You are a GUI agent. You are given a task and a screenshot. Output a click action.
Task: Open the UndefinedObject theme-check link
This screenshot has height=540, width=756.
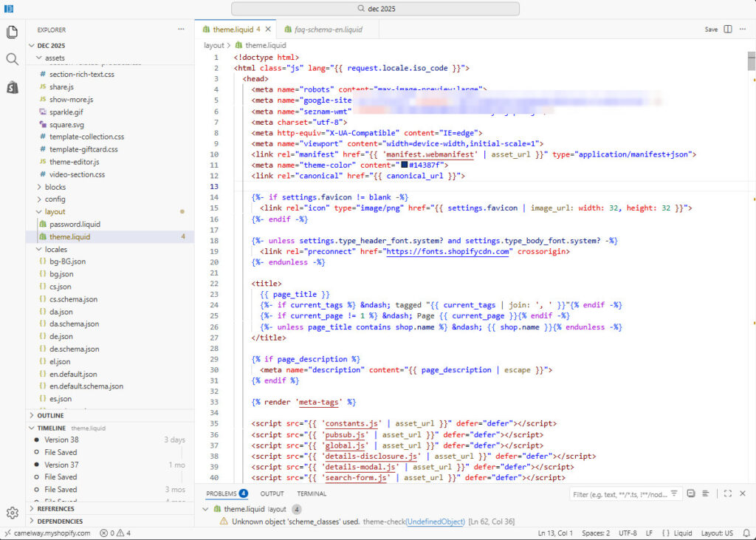tap(436, 522)
